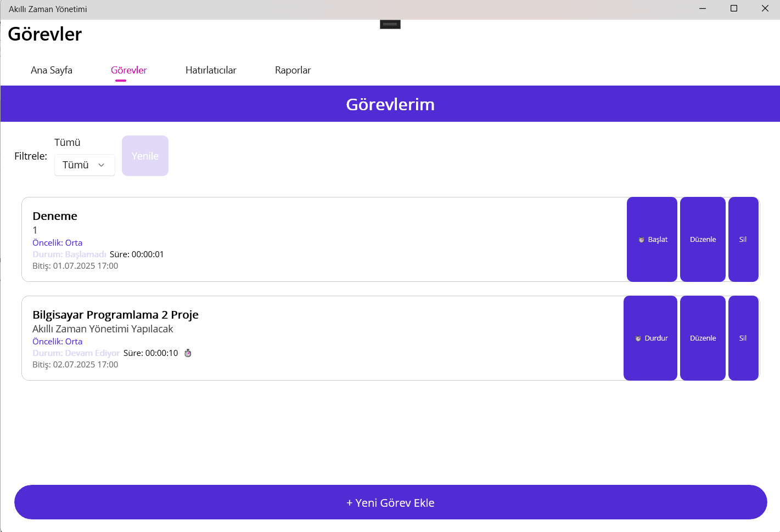
Task: Click the small black widget above the tabs
Action: (390, 24)
